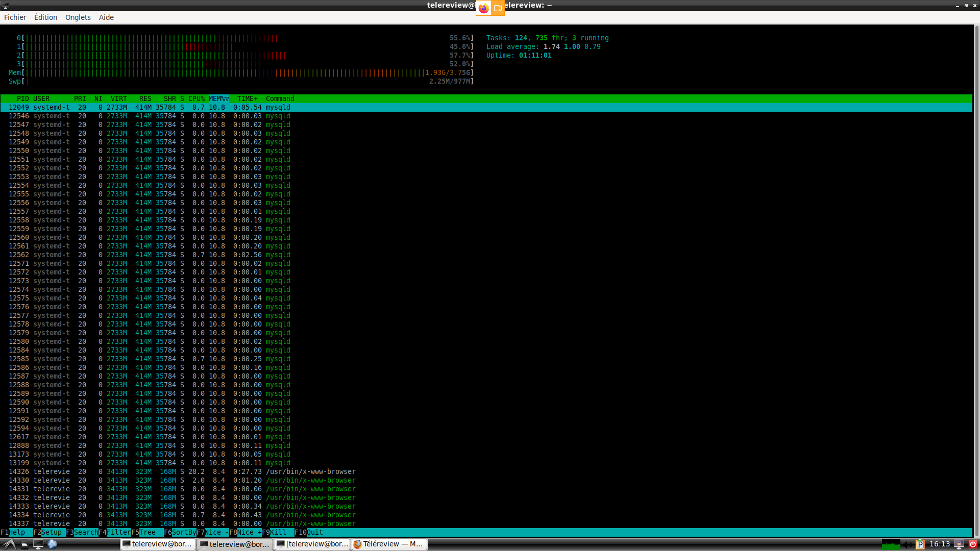Viewport: 980px width, 551px height.
Task: Open the Onglets menu
Action: tap(78, 17)
